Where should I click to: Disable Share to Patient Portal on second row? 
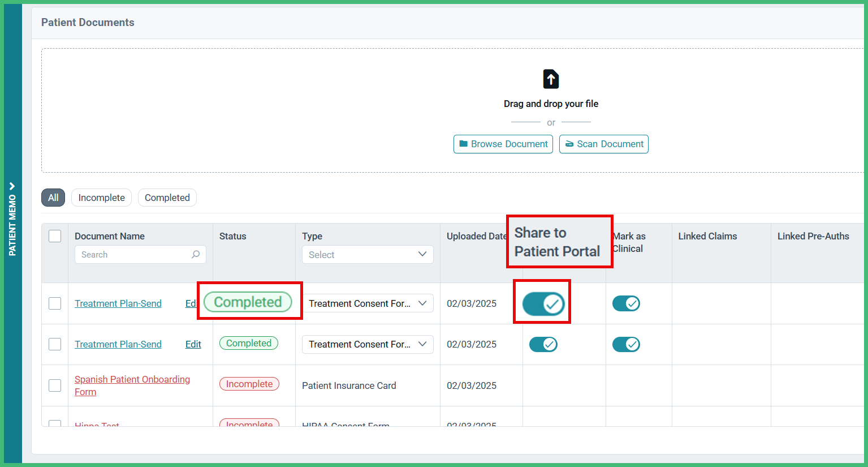[543, 344]
